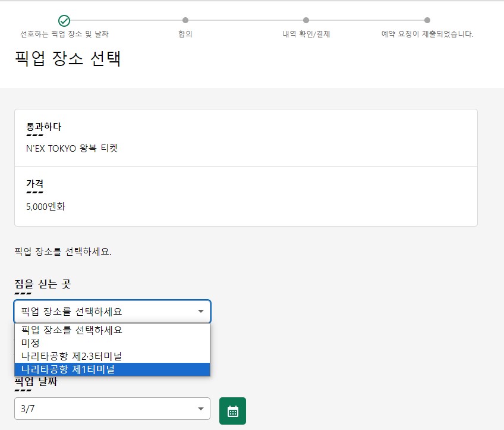This screenshot has width=504, height=430.
Task: Select 나리타공항 제1터미널 option
Action: 112,369
